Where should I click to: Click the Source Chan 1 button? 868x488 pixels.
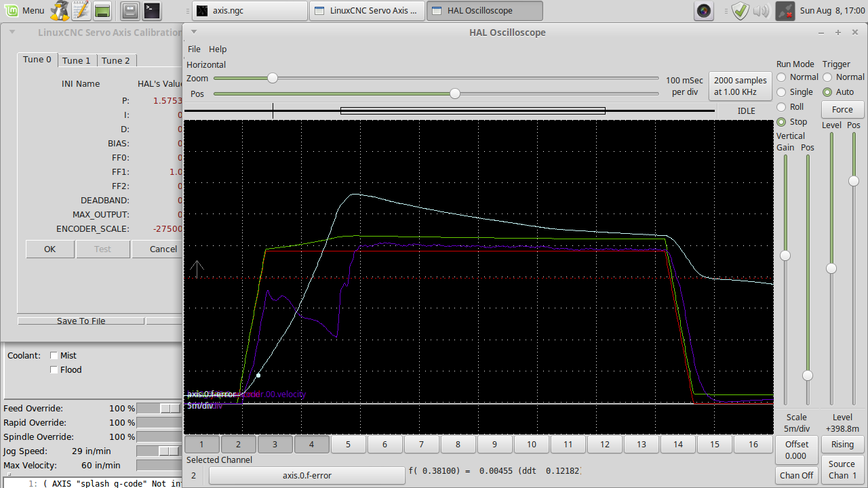coord(842,470)
